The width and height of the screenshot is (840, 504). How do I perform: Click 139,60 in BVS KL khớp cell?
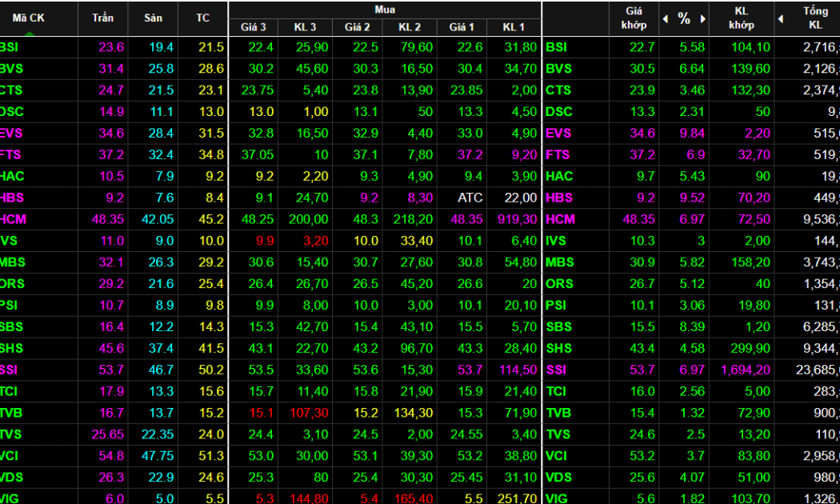(751, 69)
